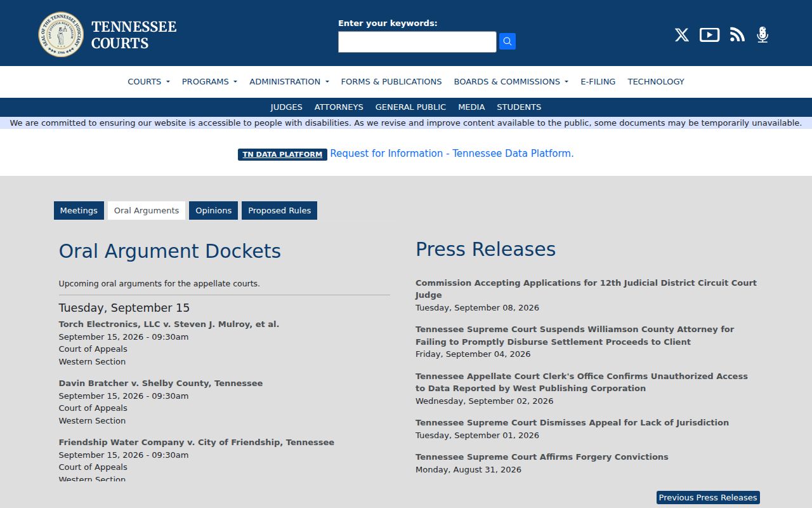Expand the Programs dropdown menu
812x508 pixels.
pyautogui.click(x=209, y=81)
